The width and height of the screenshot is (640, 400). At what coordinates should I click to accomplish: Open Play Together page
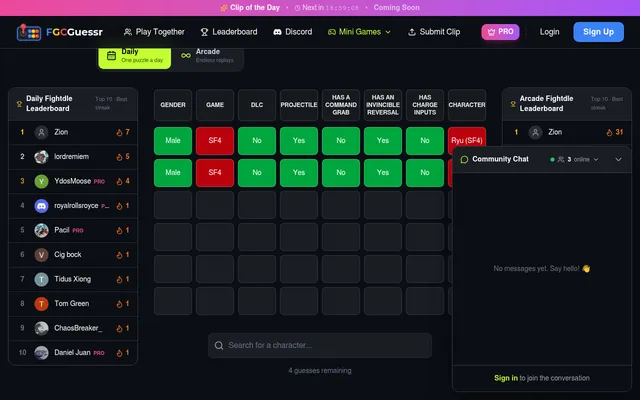click(154, 32)
